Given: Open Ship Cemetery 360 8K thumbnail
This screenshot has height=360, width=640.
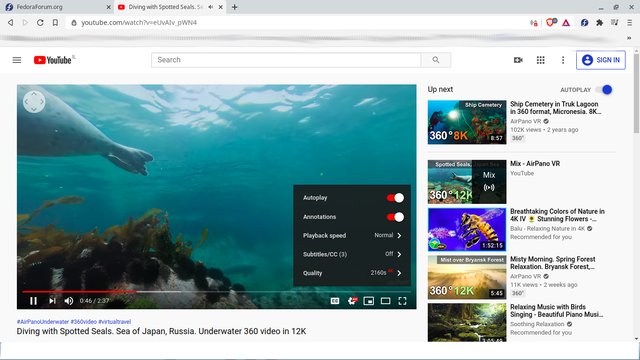Looking at the screenshot, I should (467, 122).
